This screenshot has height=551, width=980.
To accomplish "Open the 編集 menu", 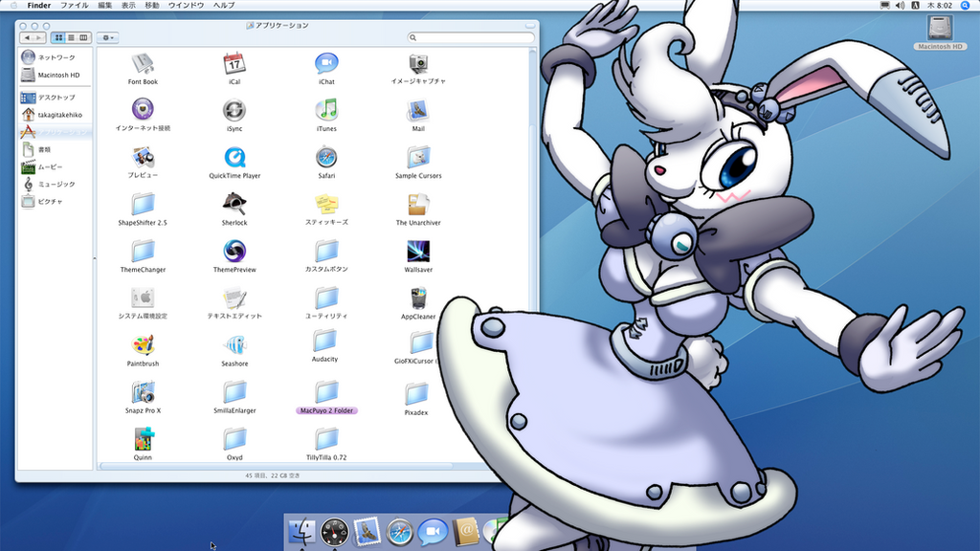I will point(105,5).
